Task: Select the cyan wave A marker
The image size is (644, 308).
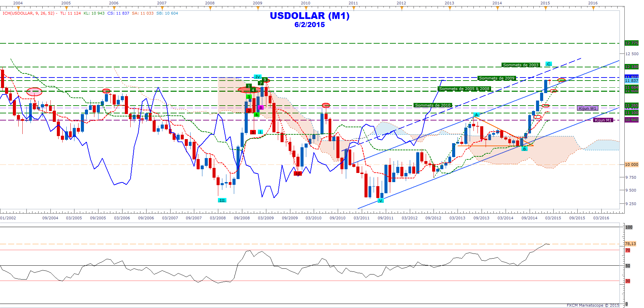Action: tap(476, 115)
